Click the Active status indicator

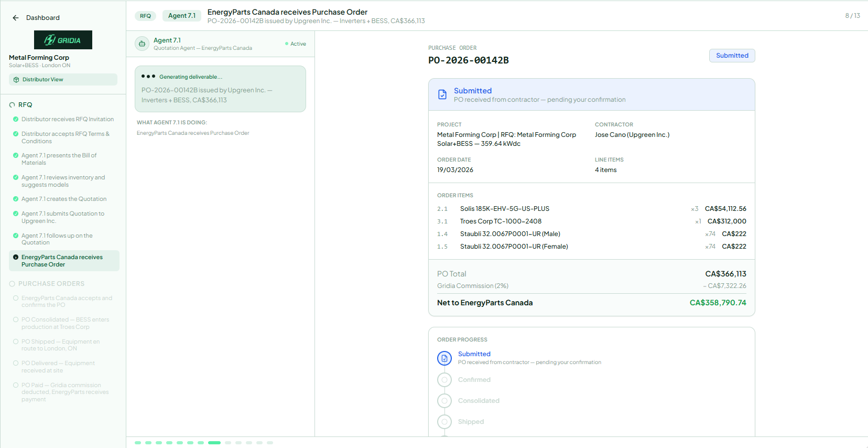[296, 44]
